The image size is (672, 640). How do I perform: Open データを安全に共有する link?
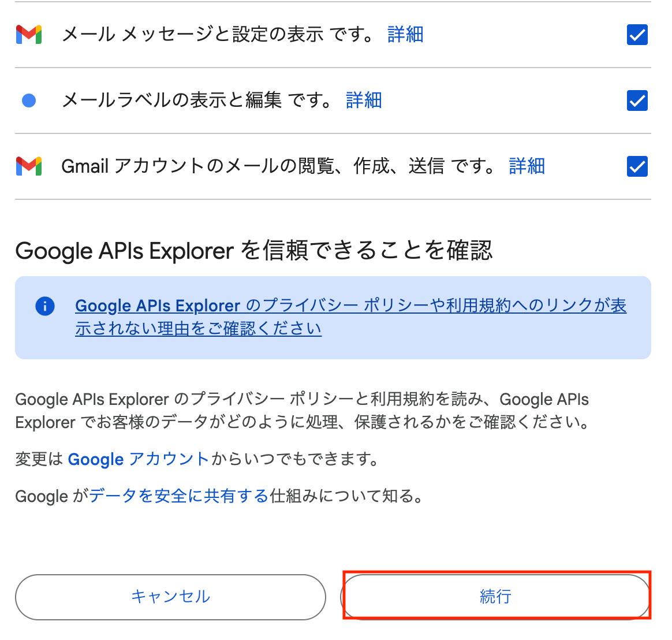(x=178, y=496)
